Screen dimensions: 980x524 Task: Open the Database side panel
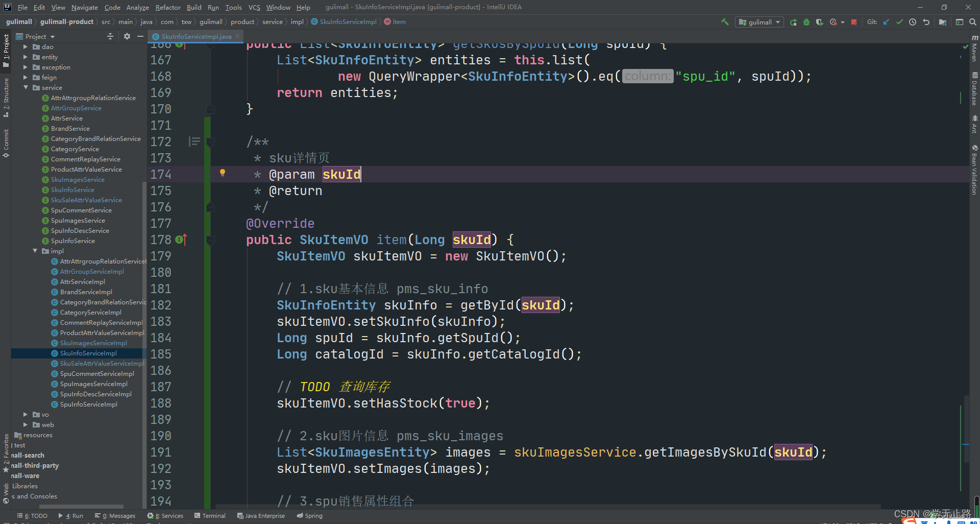[x=974, y=89]
